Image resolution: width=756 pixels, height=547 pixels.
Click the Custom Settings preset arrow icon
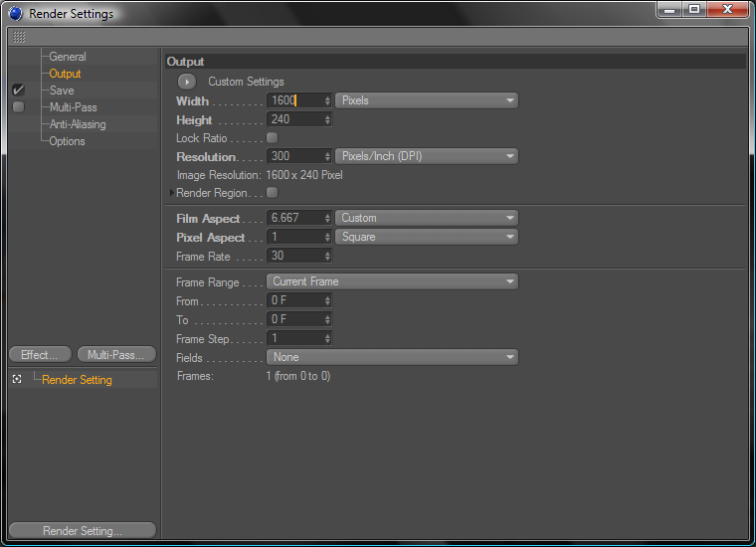pyautogui.click(x=187, y=82)
